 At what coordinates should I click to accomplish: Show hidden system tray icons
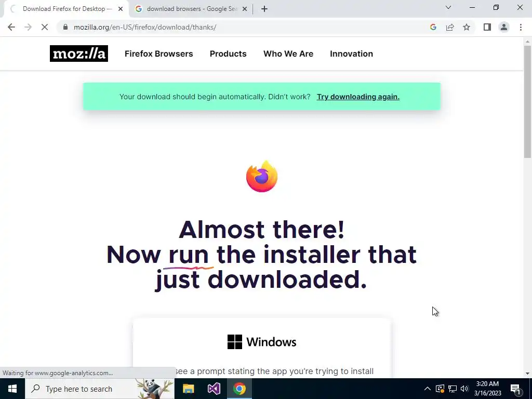click(428, 389)
